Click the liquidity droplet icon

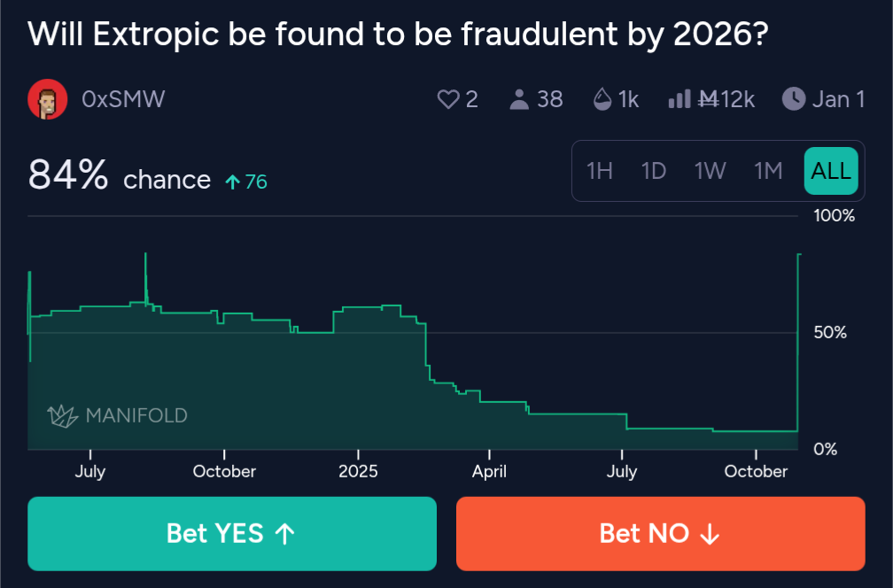[602, 99]
